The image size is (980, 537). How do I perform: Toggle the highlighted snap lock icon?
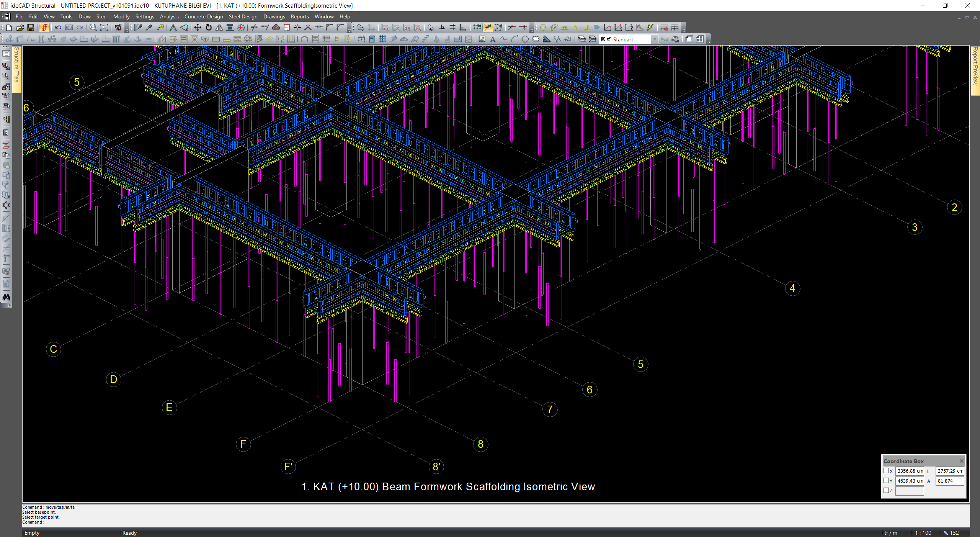click(x=488, y=28)
